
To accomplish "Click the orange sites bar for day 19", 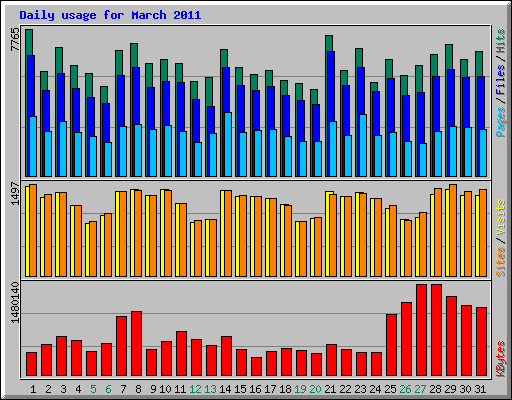I will [x=303, y=249].
